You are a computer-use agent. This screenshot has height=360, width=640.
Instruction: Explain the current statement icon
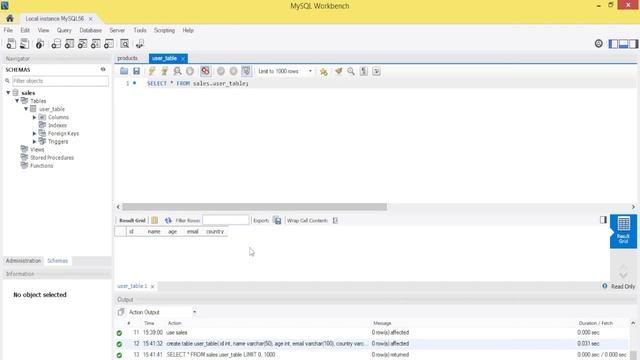pyautogui.click(x=177, y=71)
